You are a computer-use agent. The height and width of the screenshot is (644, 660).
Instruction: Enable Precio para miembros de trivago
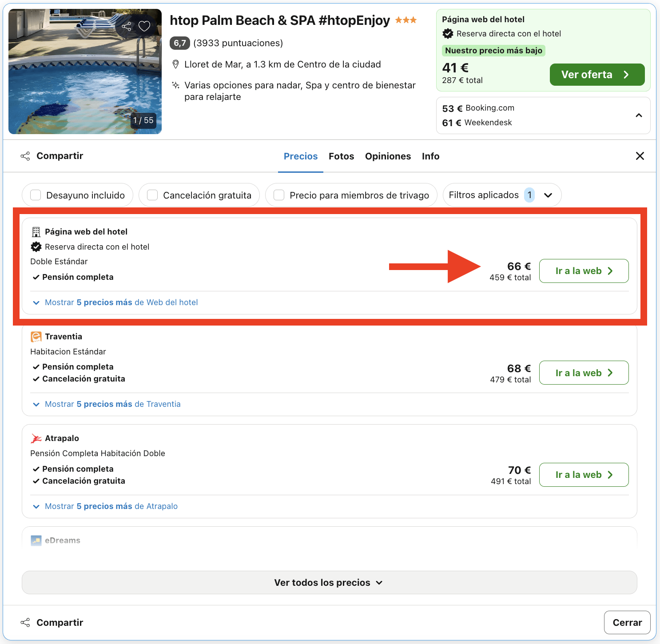pos(279,195)
